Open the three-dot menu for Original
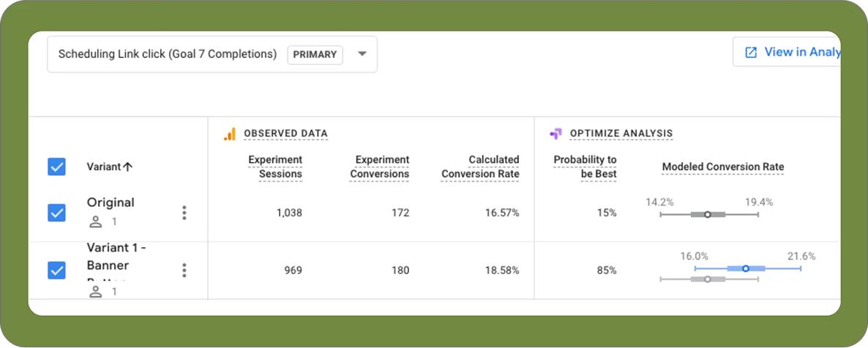This screenshot has height=348, width=868. click(x=184, y=213)
